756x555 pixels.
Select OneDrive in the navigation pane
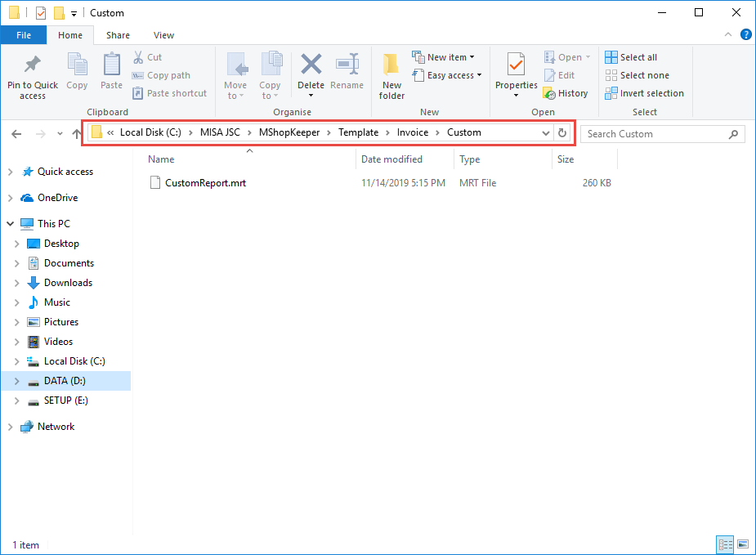57,198
